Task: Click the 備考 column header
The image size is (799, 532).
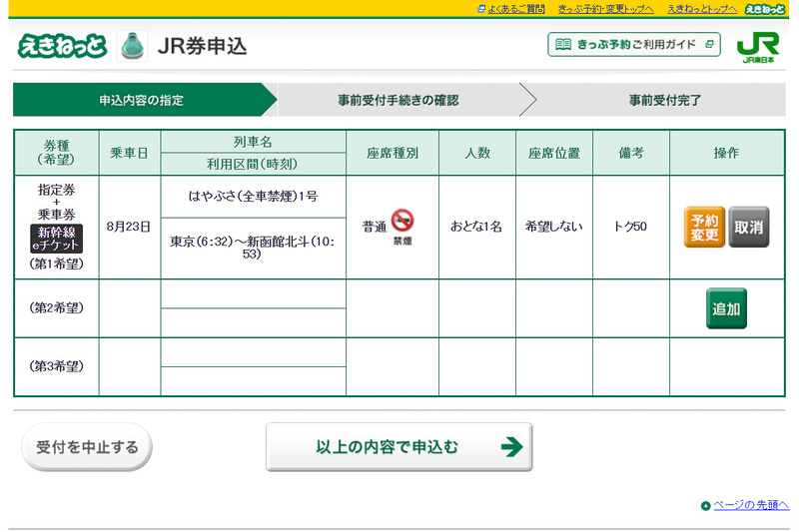Action: (x=631, y=153)
